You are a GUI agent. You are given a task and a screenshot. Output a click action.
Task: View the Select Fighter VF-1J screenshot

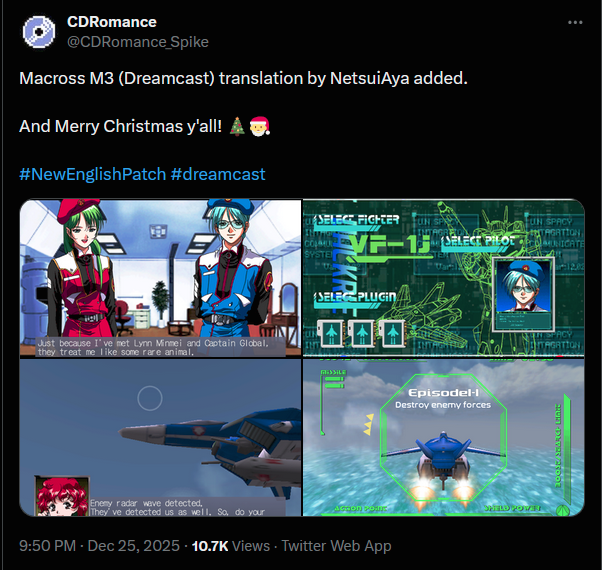444,278
